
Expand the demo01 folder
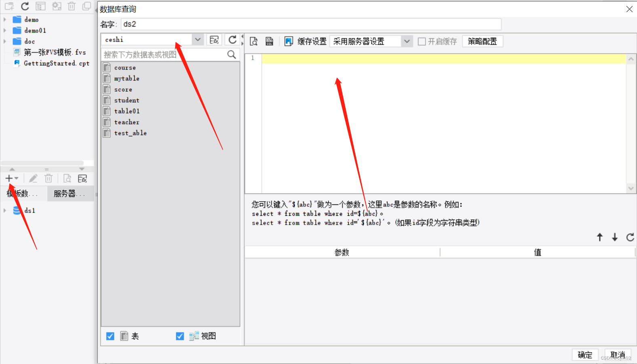click(5, 30)
